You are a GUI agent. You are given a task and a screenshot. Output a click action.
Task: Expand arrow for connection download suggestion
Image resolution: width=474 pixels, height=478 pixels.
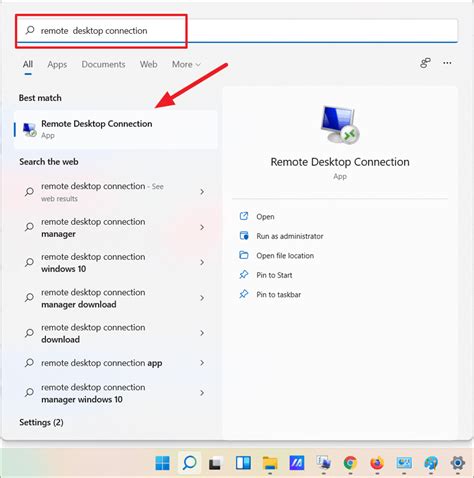click(x=202, y=333)
